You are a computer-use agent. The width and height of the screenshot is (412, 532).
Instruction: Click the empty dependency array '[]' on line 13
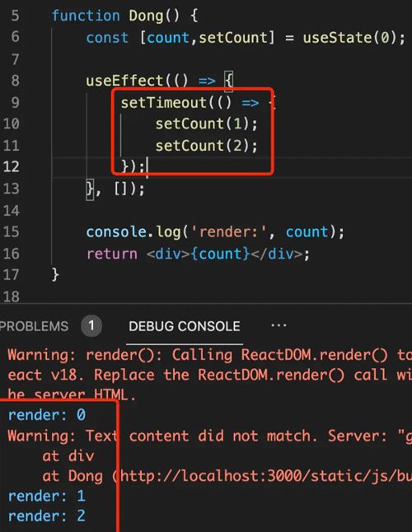[x=120, y=189]
